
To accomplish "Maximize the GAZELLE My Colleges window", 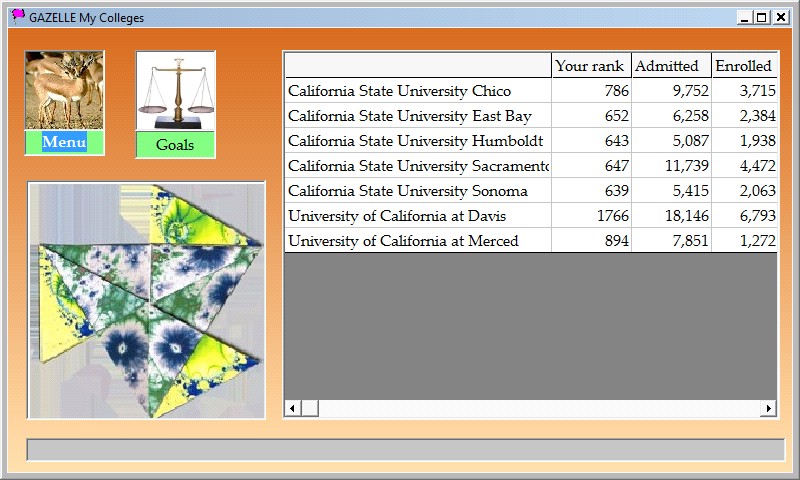I will pyautogui.click(x=762, y=17).
